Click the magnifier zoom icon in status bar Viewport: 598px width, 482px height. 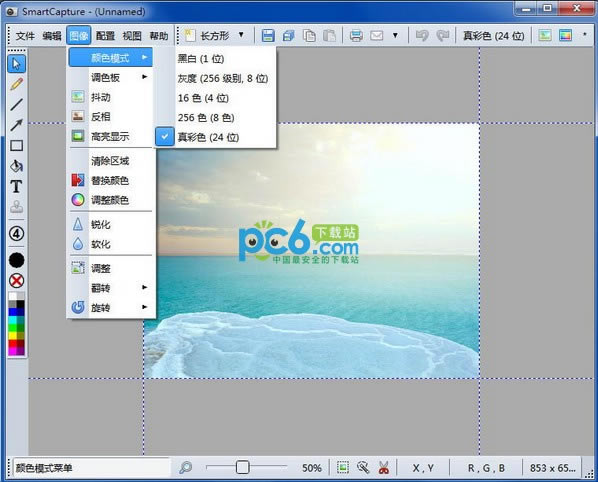[x=186, y=468]
